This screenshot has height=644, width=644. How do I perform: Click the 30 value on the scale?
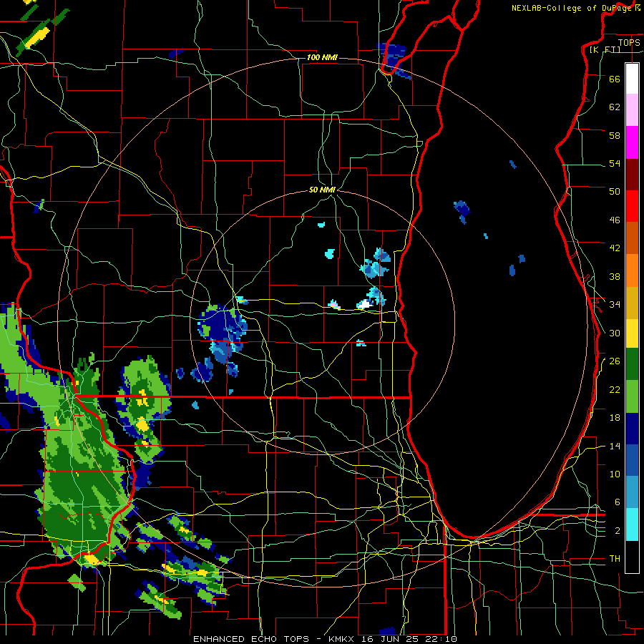coord(615,333)
